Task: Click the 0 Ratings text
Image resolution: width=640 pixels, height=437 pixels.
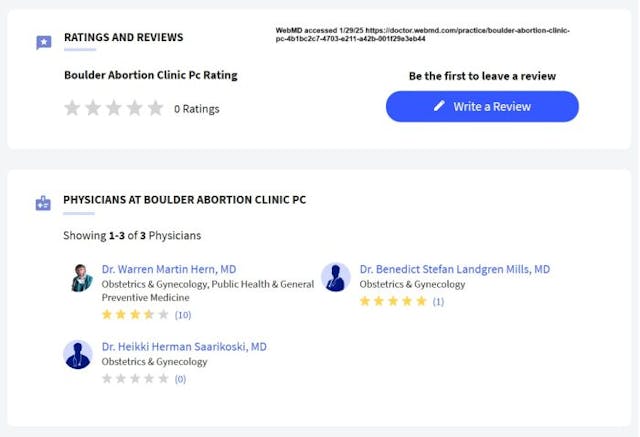Action: [197, 109]
